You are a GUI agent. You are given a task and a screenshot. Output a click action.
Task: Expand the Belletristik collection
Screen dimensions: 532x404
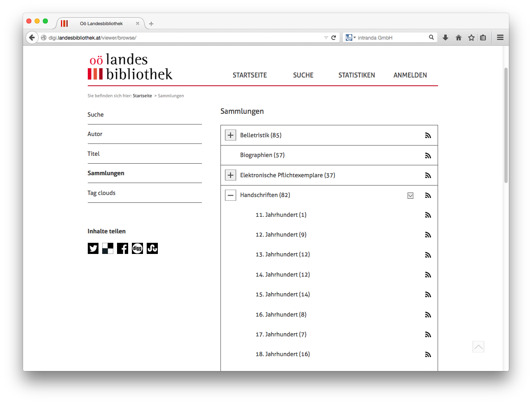pos(230,135)
